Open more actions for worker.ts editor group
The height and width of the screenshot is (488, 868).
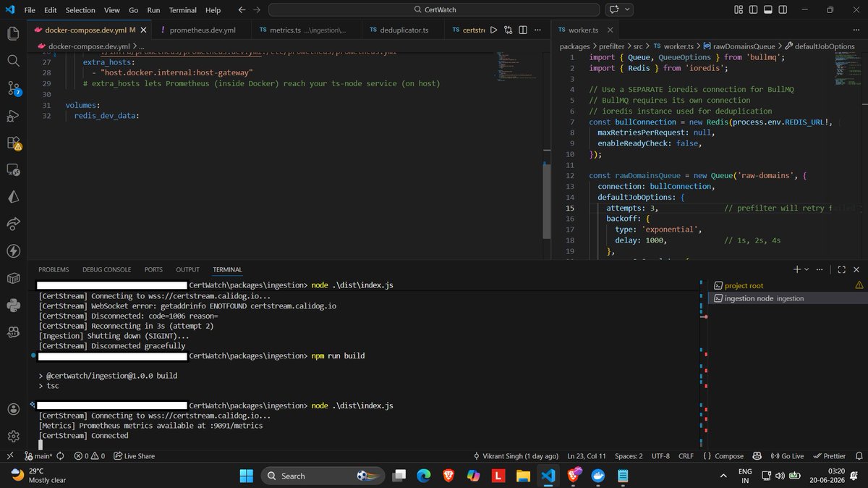click(x=857, y=30)
